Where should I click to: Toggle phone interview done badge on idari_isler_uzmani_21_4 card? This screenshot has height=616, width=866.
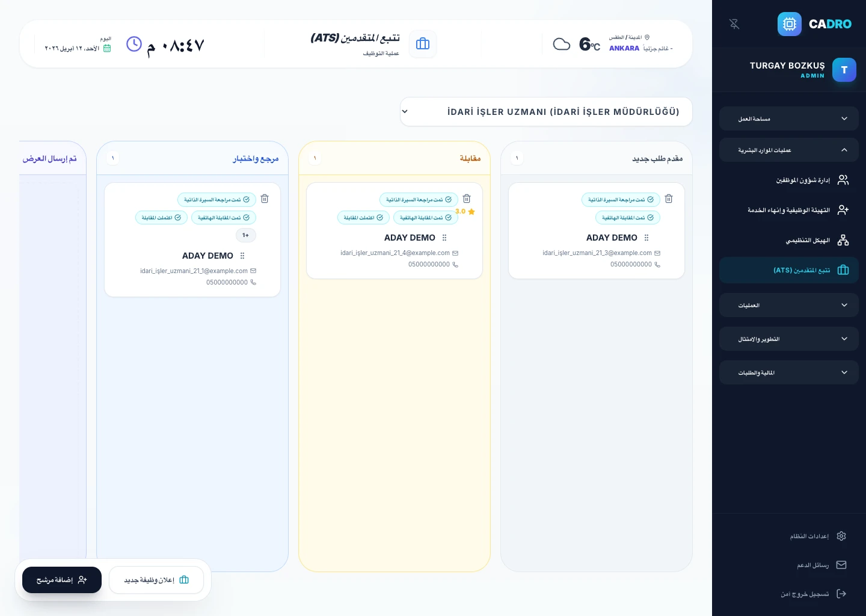pyautogui.click(x=426, y=218)
